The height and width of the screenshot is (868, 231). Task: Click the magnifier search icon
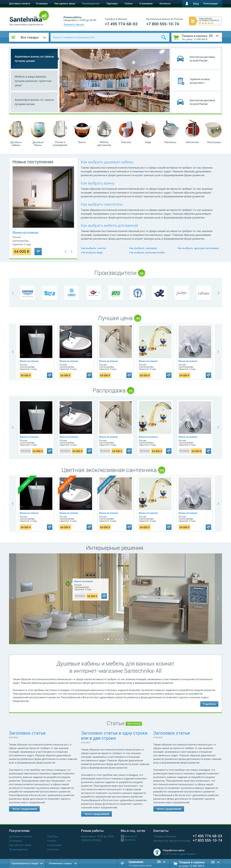point(163,37)
